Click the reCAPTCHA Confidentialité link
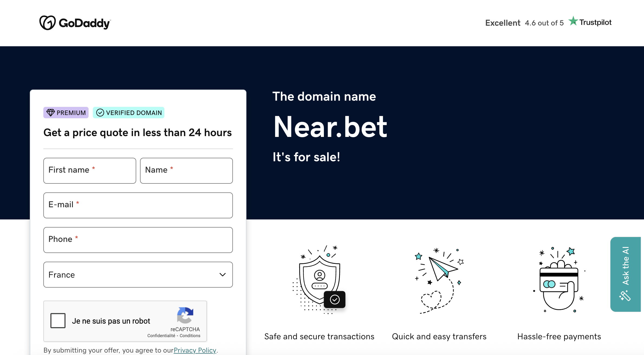644x355 pixels. tap(161, 336)
